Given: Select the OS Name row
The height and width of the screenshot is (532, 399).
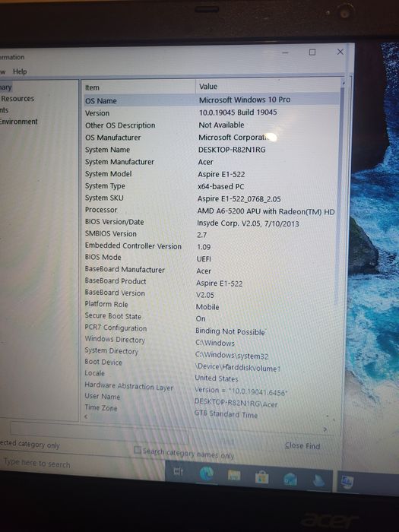Looking at the screenshot, I should click(211, 100).
